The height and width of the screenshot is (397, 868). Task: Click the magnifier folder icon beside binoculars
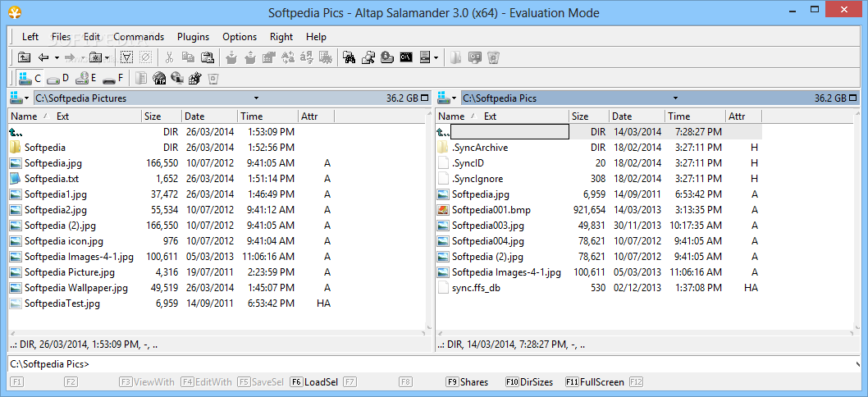[x=368, y=57]
